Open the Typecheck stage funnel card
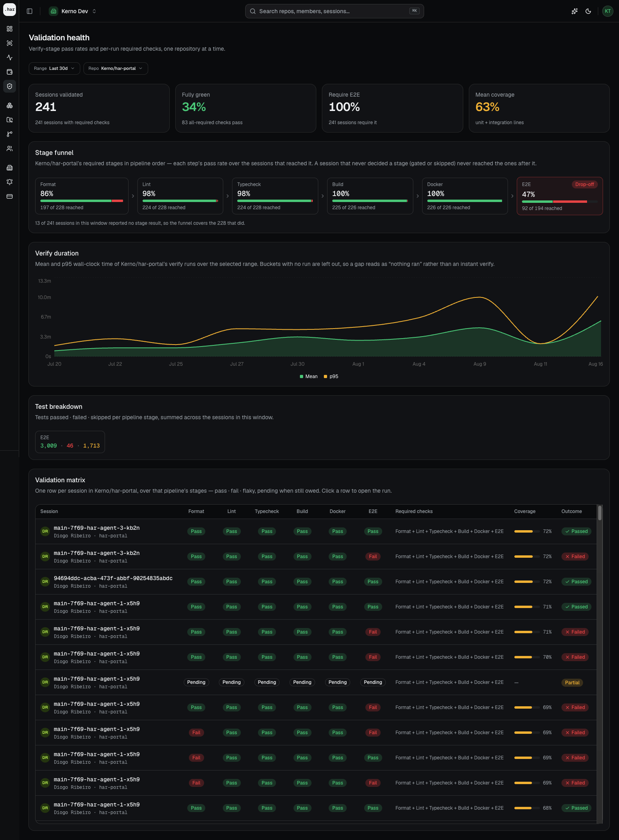Screen dimensions: 619x840 (x=275, y=196)
